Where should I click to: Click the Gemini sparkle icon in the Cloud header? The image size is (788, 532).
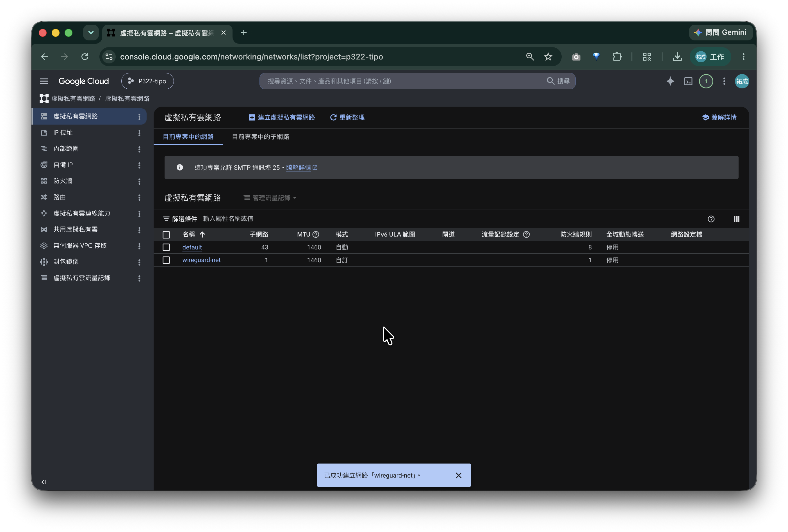(x=670, y=81)
